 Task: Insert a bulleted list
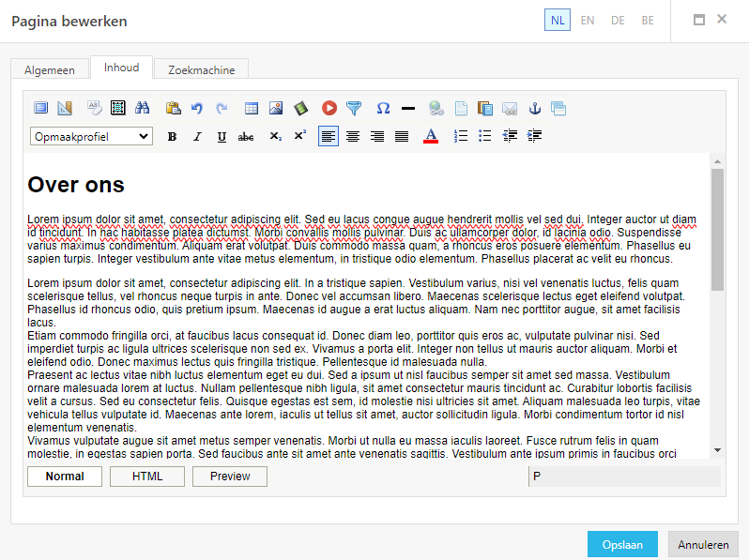click(x=485, y=136)
